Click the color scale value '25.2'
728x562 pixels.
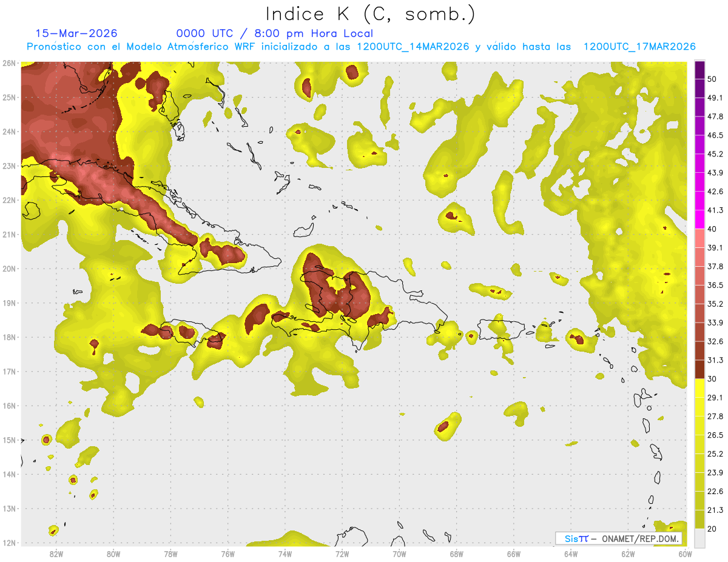pos(715,453)
